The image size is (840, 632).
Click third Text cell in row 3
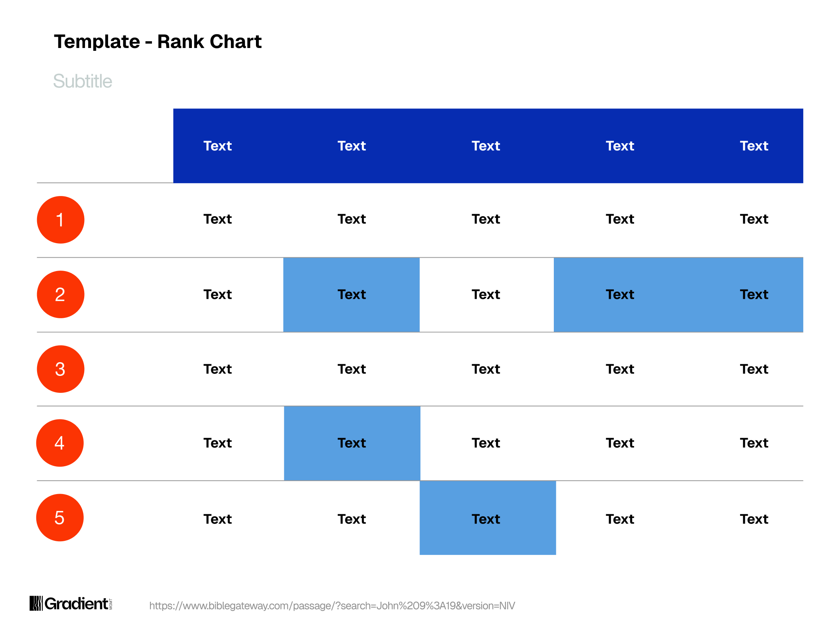486,369
